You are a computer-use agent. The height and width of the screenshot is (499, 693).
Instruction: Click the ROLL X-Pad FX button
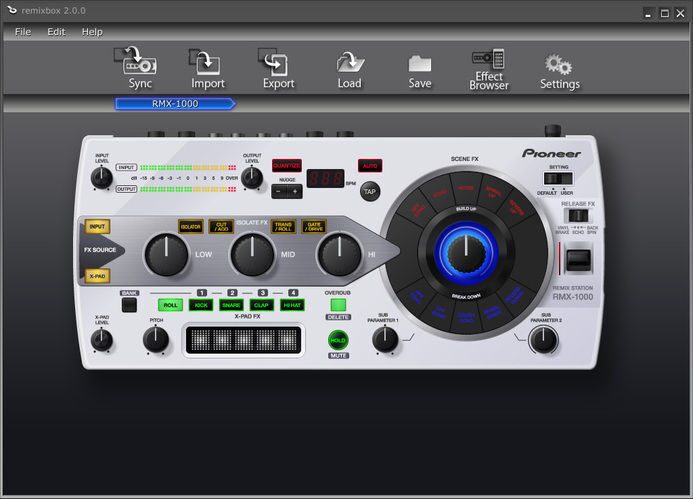(170, 305)
